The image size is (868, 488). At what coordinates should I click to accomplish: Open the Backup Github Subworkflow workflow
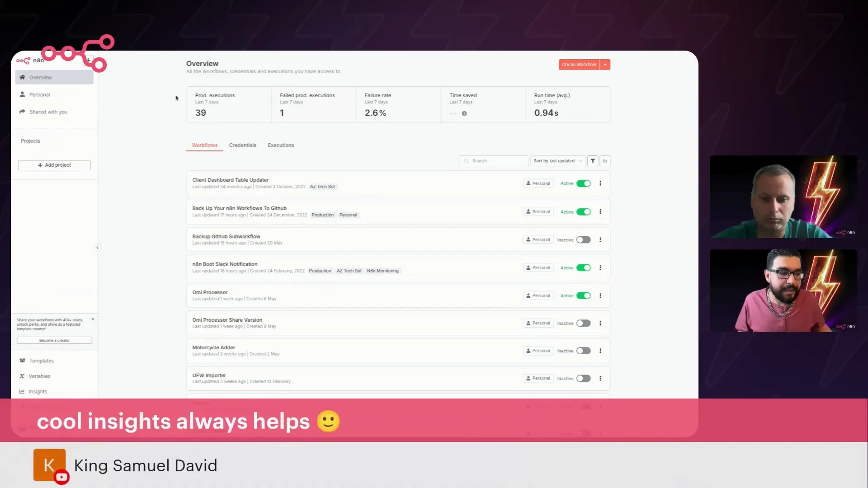(226, 236)
